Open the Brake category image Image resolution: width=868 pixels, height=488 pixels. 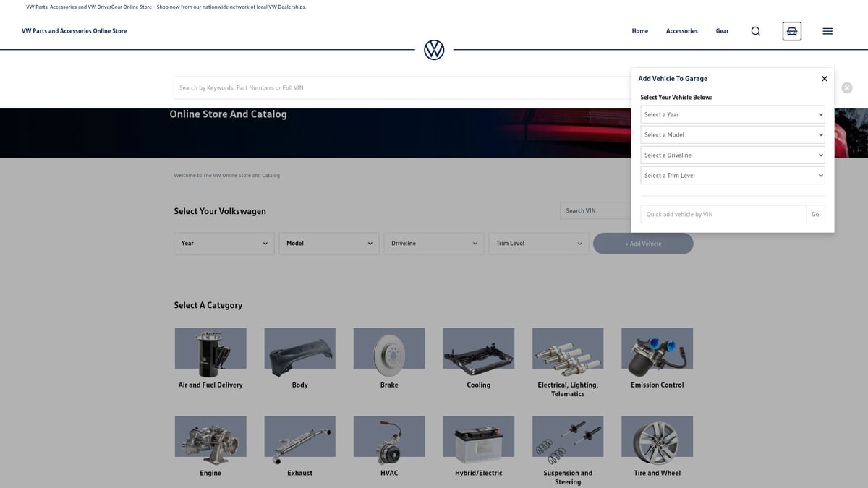[x=389, y=348]
